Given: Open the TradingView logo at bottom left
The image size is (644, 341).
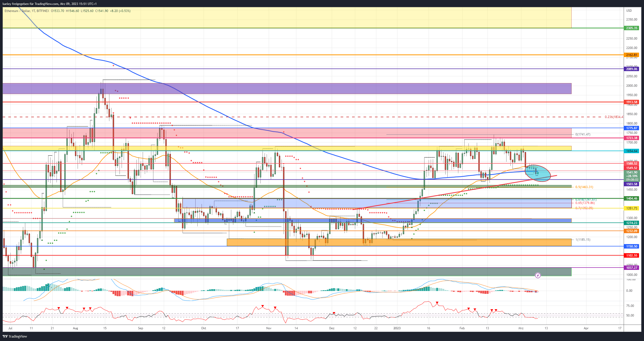Looking at the screenshot, I should (15, 336).
